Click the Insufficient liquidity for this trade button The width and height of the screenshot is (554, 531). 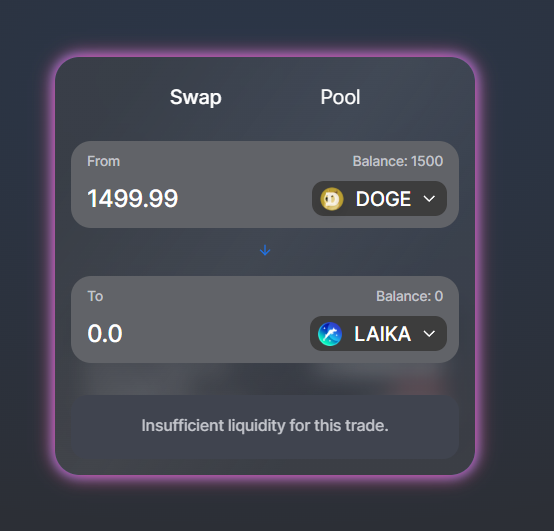click(265, 426)
